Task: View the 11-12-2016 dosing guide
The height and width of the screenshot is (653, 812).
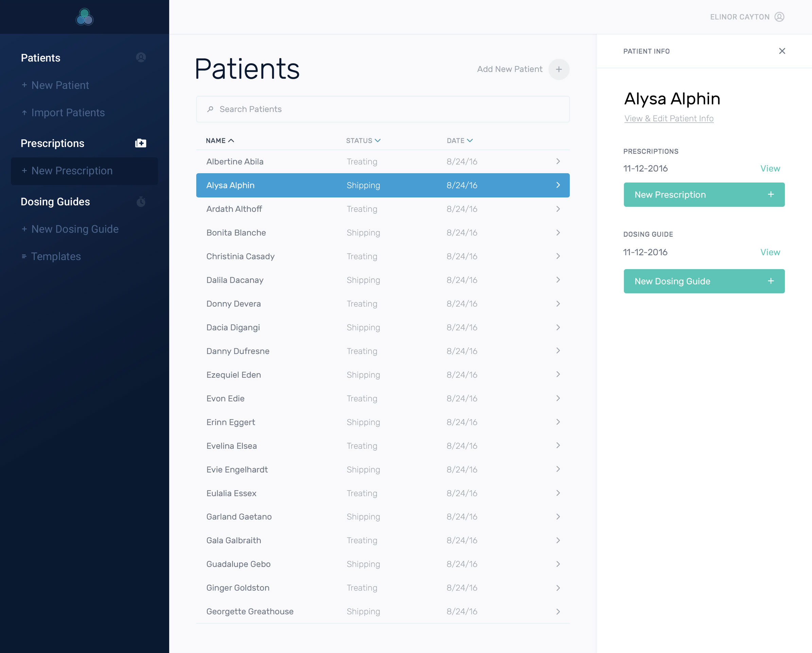Action: [x=770, y=252]
